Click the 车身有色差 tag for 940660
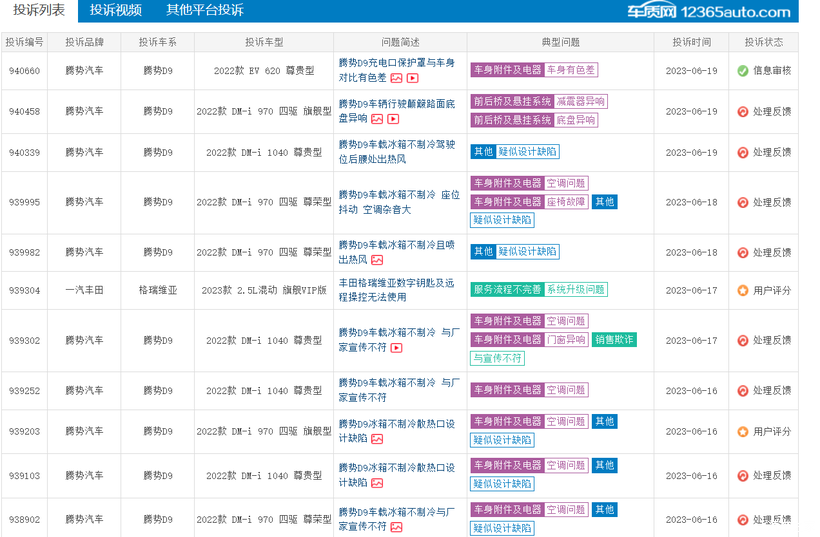The image size is (820, 537). [571, 71]
